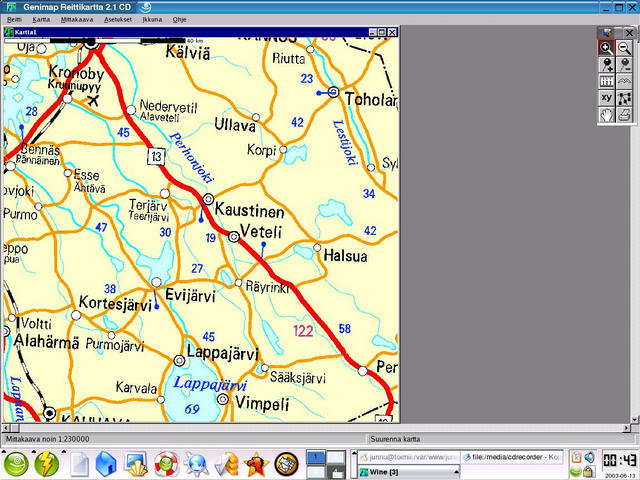Click the right arrow of horizontal scrollbar
This screenshot has height=480, width=640.
[x=627, y=428]
